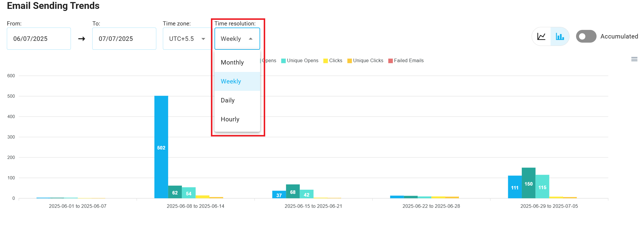644x230 pixels.
Task: Select the Weekly option in list
Action: [231, 81]
